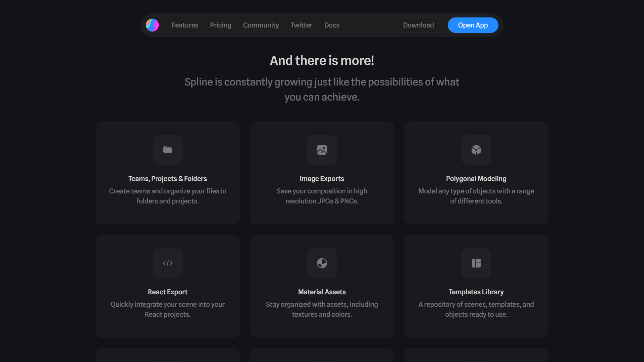Select the 'Material Assets' card title
This screenshot has width=644, height=362.
(322, 292)
